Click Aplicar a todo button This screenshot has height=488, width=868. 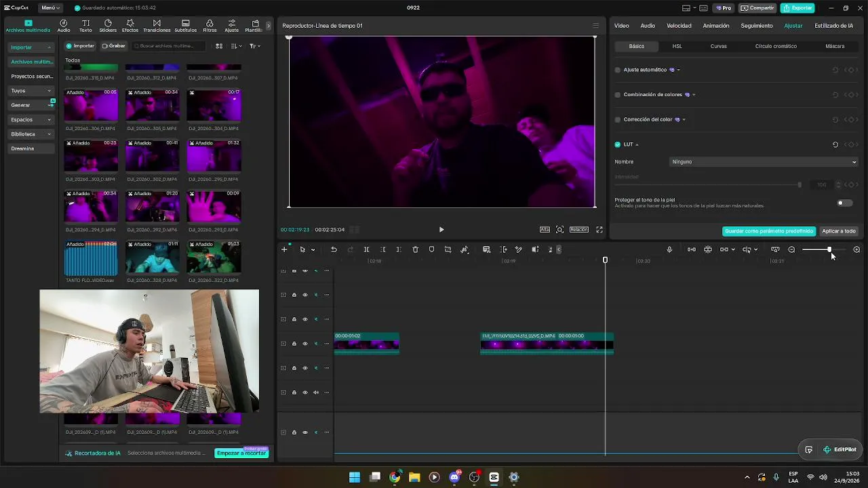point(839,231)
